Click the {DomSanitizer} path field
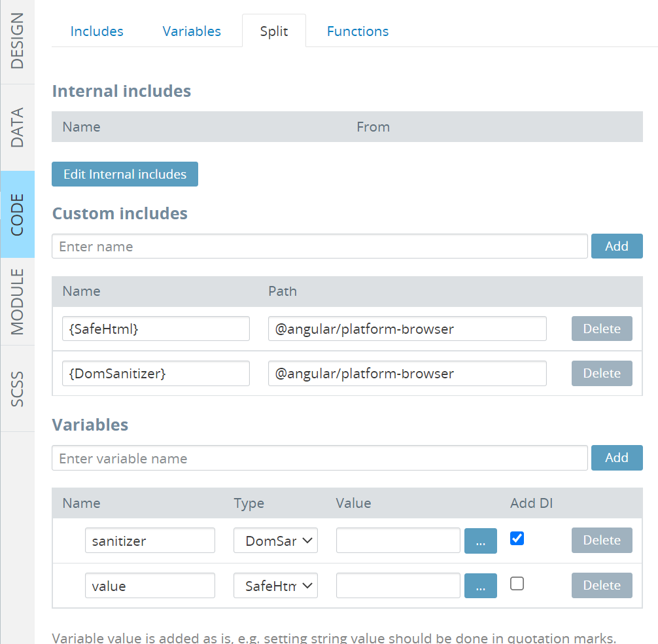The height and width of the screenshot is (644, 658). click(407, 374)
